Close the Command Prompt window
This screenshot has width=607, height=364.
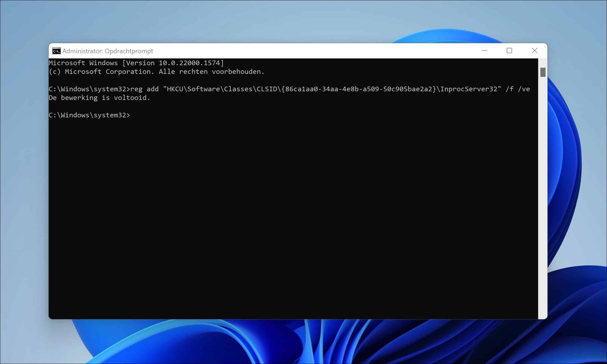pyautogui.click(x=534, y=51)
